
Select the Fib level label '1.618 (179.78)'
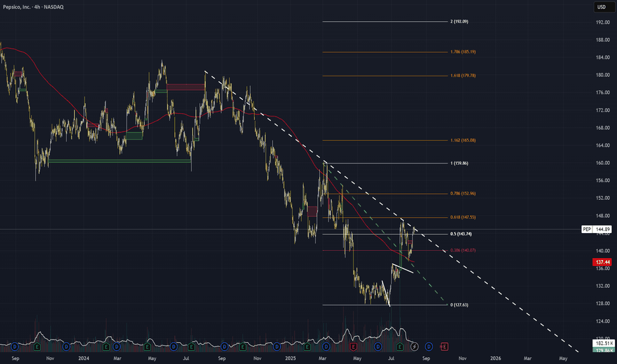(x=463, y=75)
